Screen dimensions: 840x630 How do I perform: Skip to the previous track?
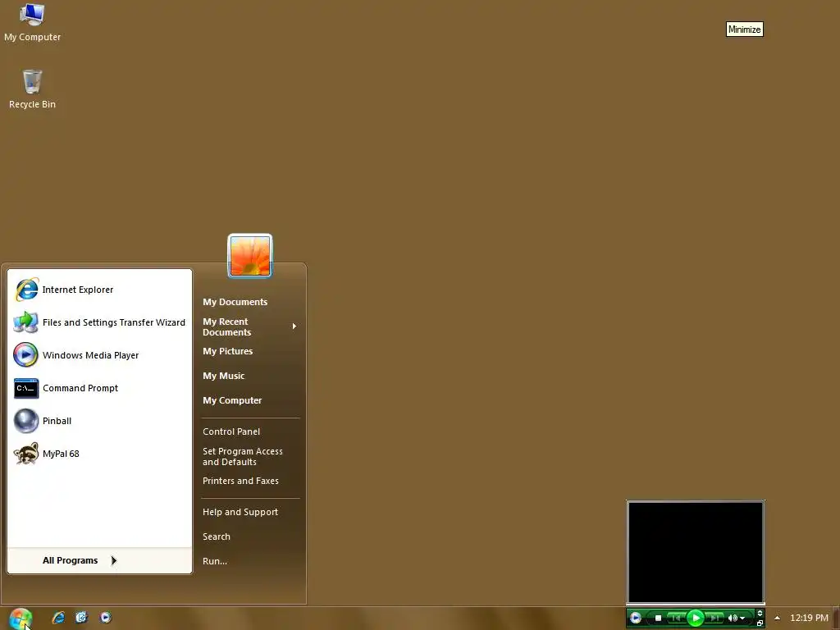click(x=676, y=619)
